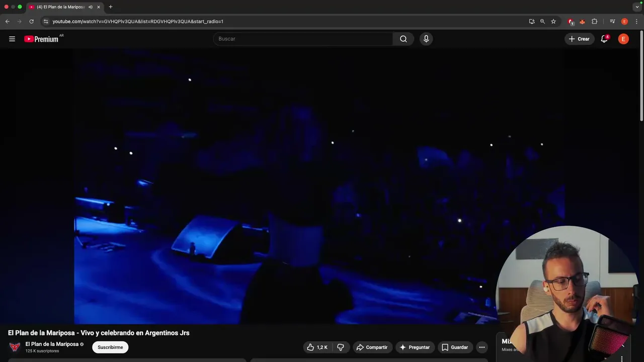Open the red extension with badge 1
The height and width of the screenshot is (362, 644).
click(x=571, y=22)
